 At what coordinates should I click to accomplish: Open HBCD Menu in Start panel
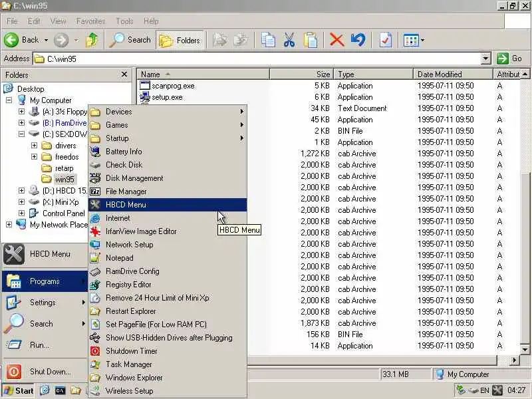point(45,254)
